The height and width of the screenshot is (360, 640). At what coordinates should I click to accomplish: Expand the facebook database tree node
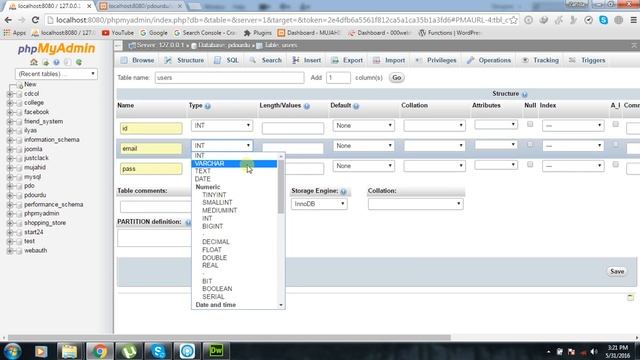point(10,112)
